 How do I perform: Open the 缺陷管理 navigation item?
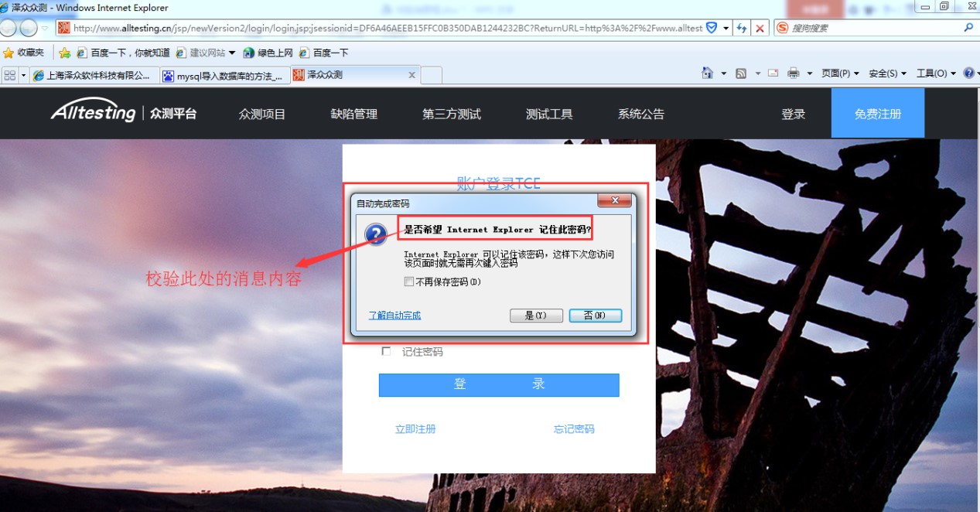tap(354, 114)
